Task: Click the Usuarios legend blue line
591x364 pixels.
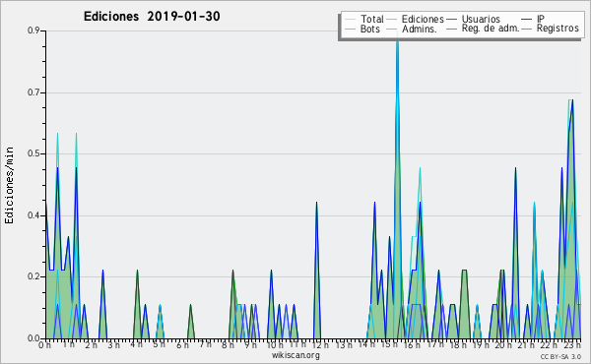Action: [x=451, y=20]
